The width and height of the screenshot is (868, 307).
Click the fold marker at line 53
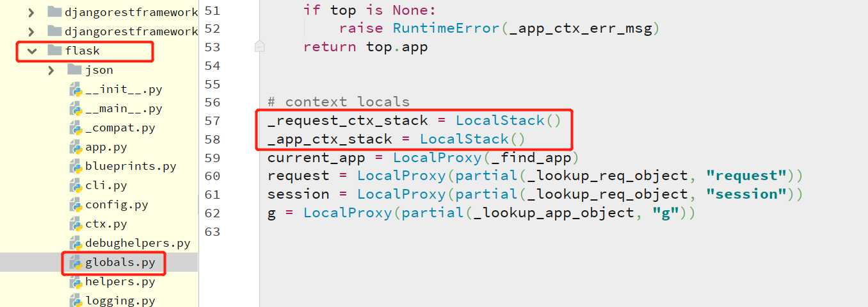pyautogui.click(x=259, y=46)
